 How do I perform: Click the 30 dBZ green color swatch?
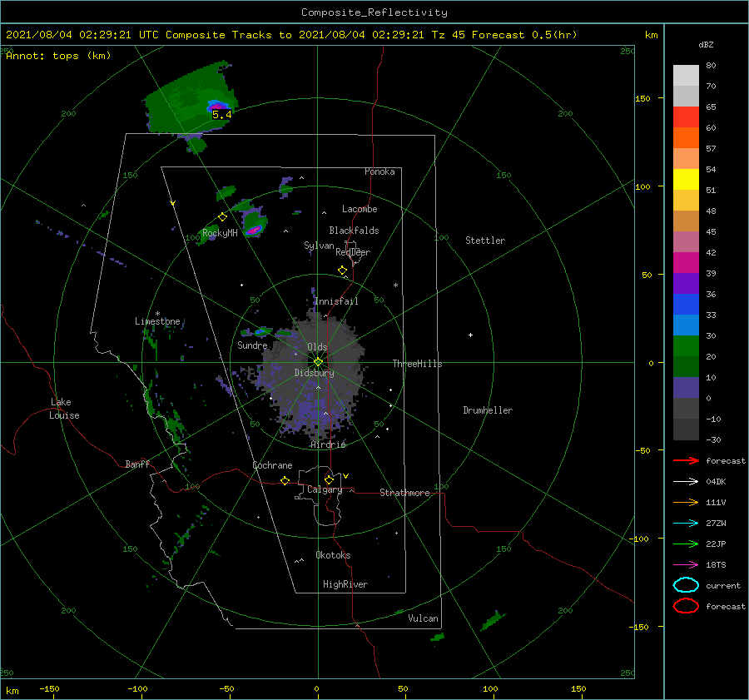[x=686, y=346]
